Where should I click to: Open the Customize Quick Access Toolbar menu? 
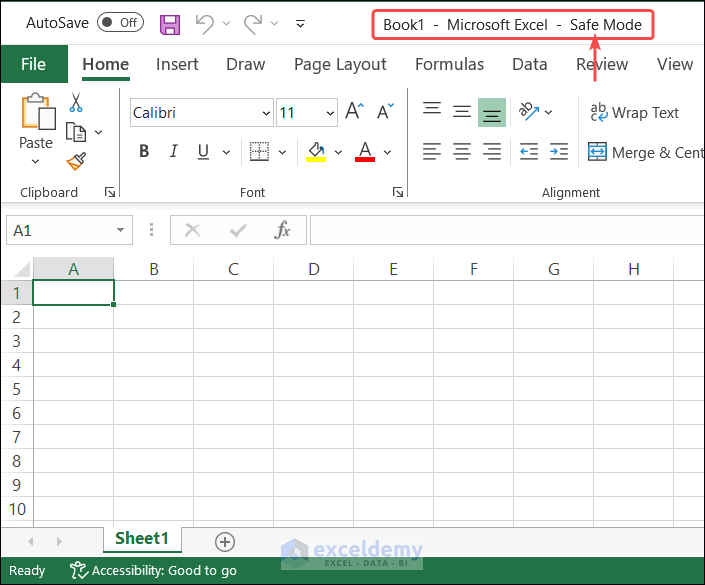tap(300, 23)
